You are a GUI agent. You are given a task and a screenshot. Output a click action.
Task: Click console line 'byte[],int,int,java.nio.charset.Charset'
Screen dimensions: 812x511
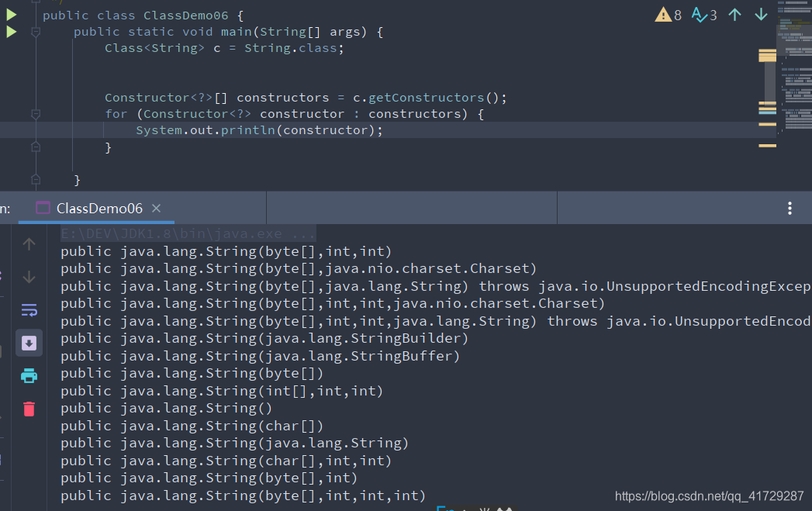pyautogui.click(x=333, y=303)
